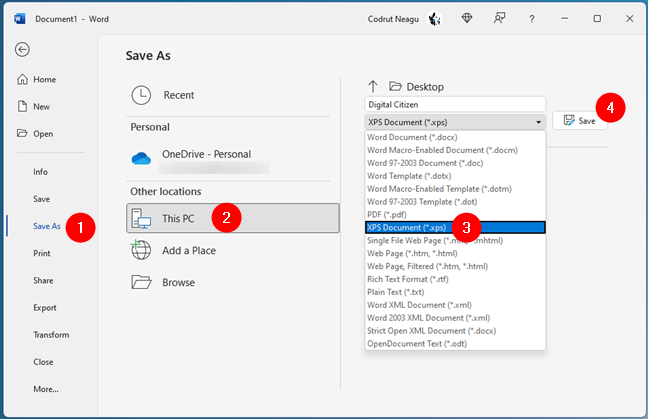Choose Word Template (*.dotx)
Image resolution: width=648 pixels, height=419 pixels.
coord(455,176)
